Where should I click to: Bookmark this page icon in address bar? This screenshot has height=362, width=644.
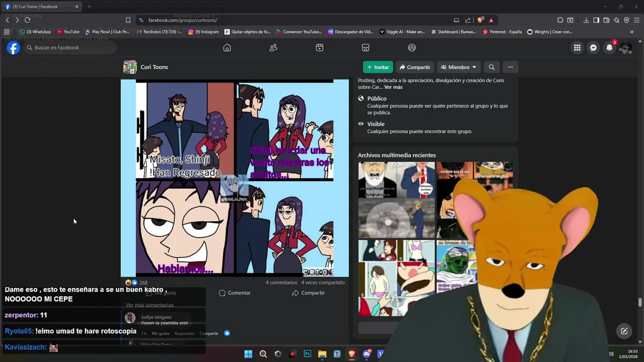click(x=128, y=20)
